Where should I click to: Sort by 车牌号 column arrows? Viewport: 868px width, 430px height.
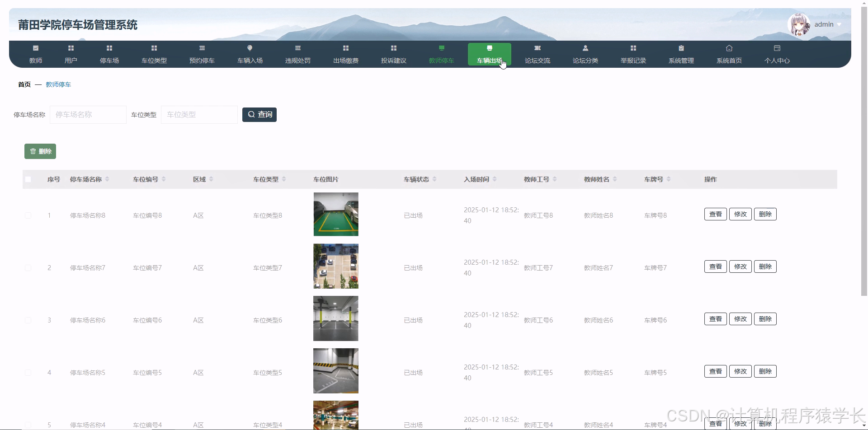pos(669,179)
